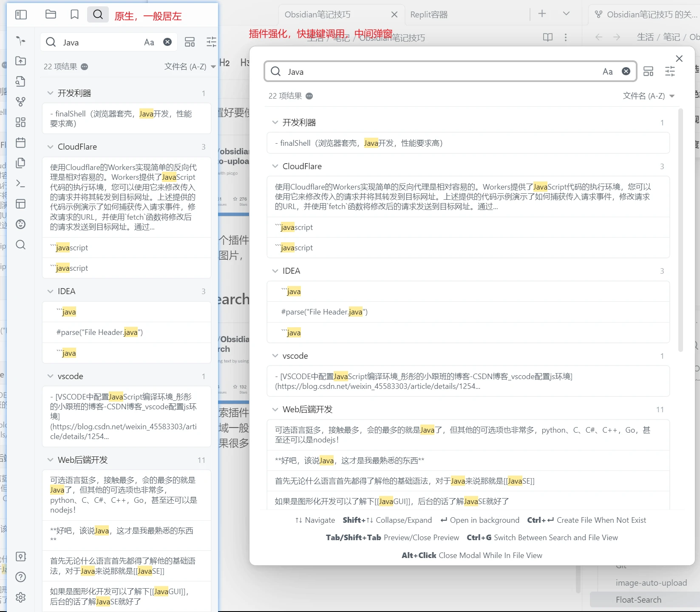Collapse the Web后端开发 group in the popup
700x612 pixels.
[x=275, y=409]
